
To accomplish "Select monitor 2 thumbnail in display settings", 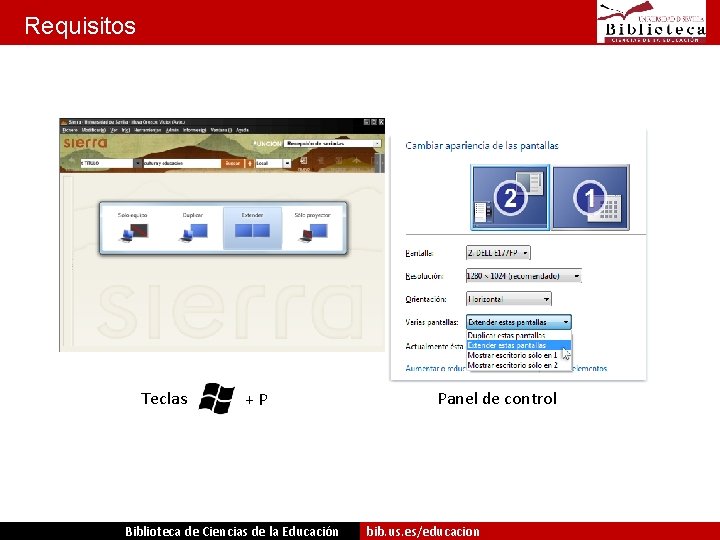I will pyautogui.click(x=510, y=197).
